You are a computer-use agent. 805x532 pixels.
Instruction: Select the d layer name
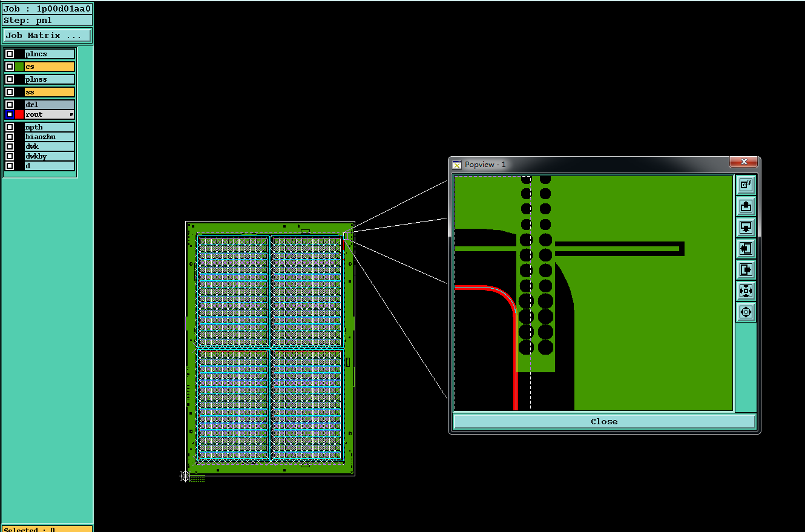(50, 166)
